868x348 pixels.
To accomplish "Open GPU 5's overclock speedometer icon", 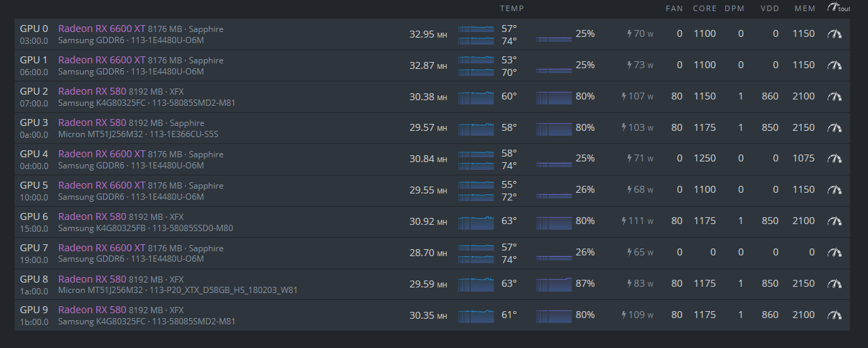I will click(x=834, y=190).
